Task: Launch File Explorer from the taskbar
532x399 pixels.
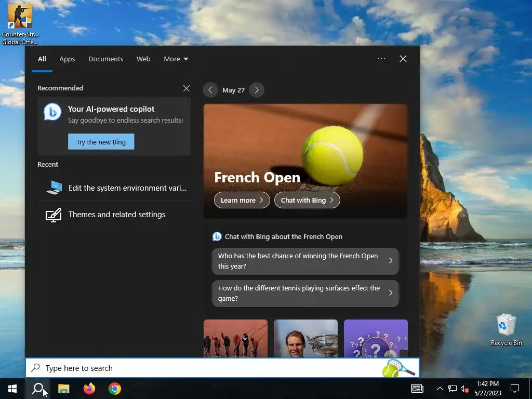Action: pyautogui.click(x=63, y=389)
